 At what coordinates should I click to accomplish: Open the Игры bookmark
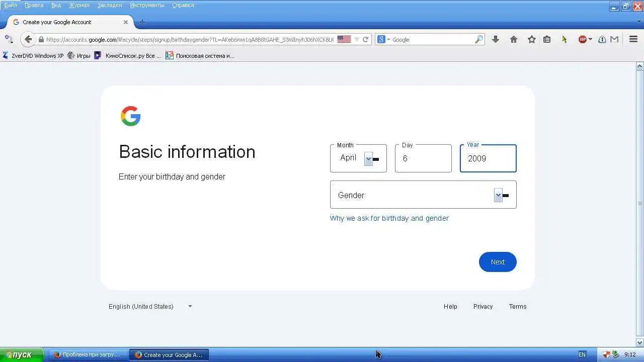coord(79,56)
